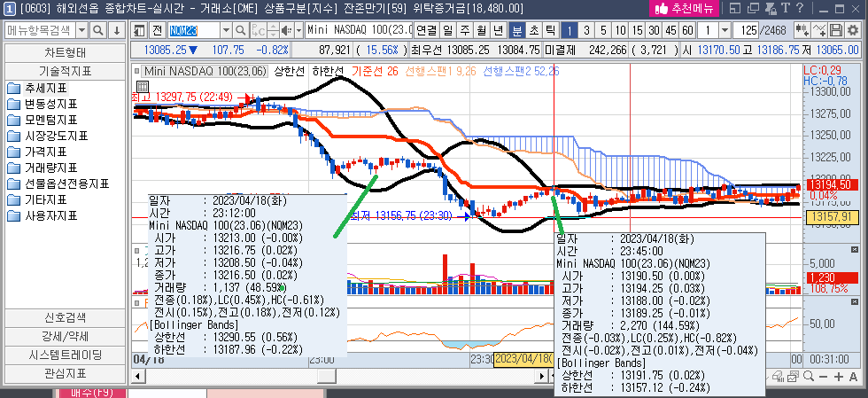868x398 pixels.
Task: Click the 추천메뉴 thumbs-up button
Action: (x=684, y=8)
